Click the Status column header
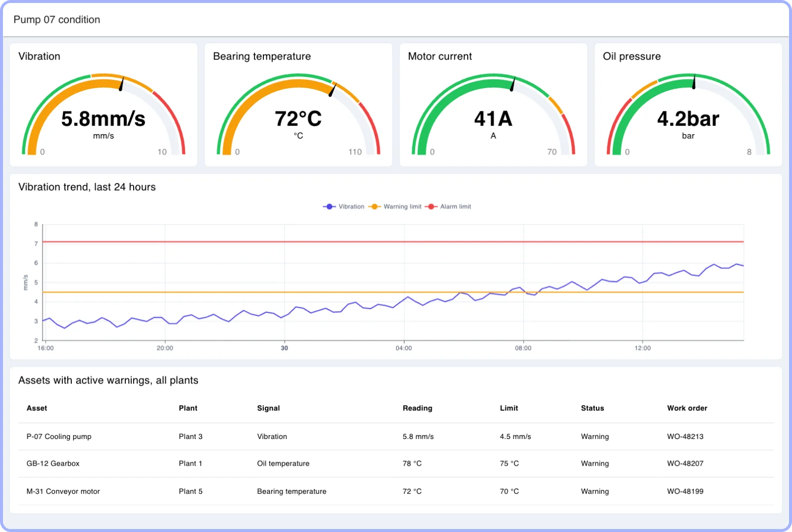792x532 pixels. click(593, 408)
